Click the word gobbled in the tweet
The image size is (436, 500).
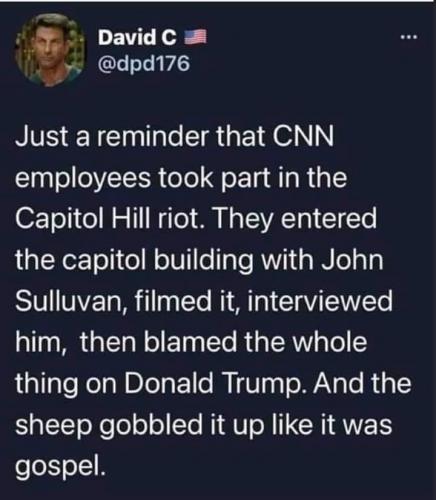(151, 425)
